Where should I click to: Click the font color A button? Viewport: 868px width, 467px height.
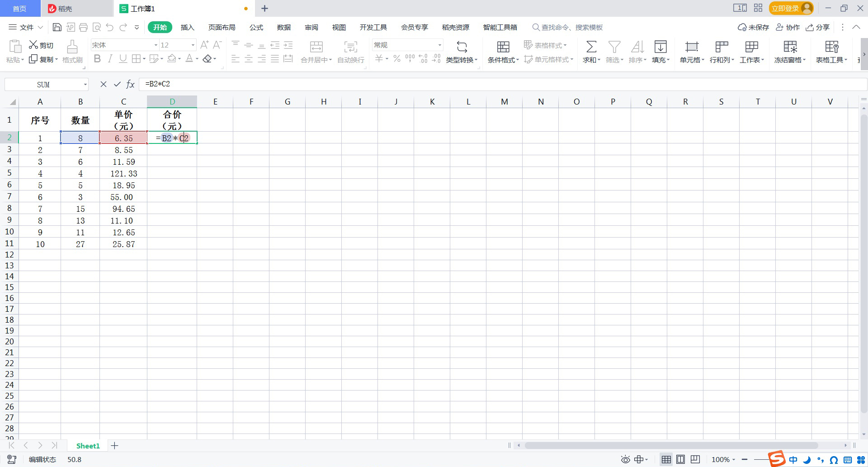pyautogui.click(x=189, y=59)
